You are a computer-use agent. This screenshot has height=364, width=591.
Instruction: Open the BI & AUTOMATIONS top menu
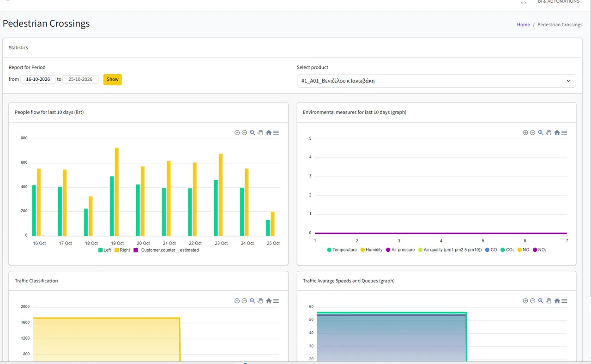click(558, 2)
